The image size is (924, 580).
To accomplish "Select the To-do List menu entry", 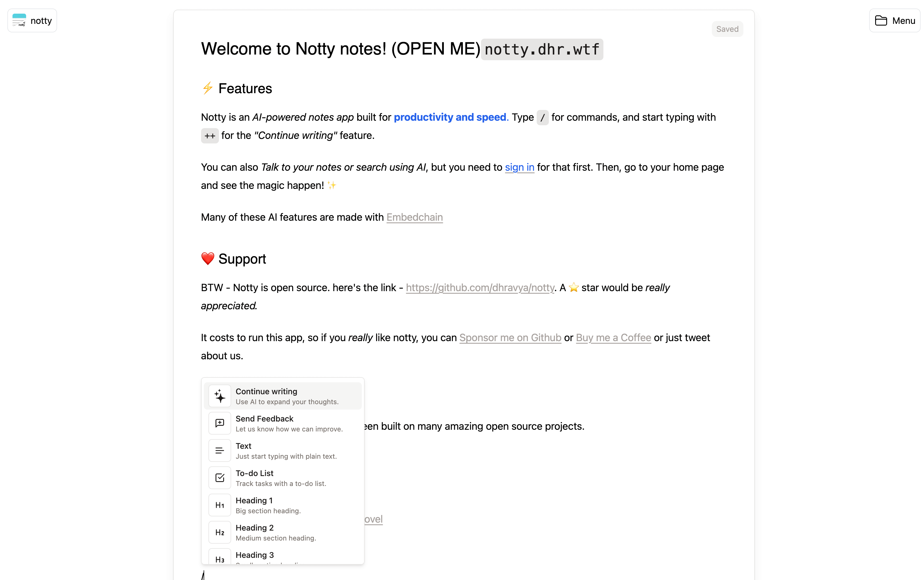I will point(283,478).
